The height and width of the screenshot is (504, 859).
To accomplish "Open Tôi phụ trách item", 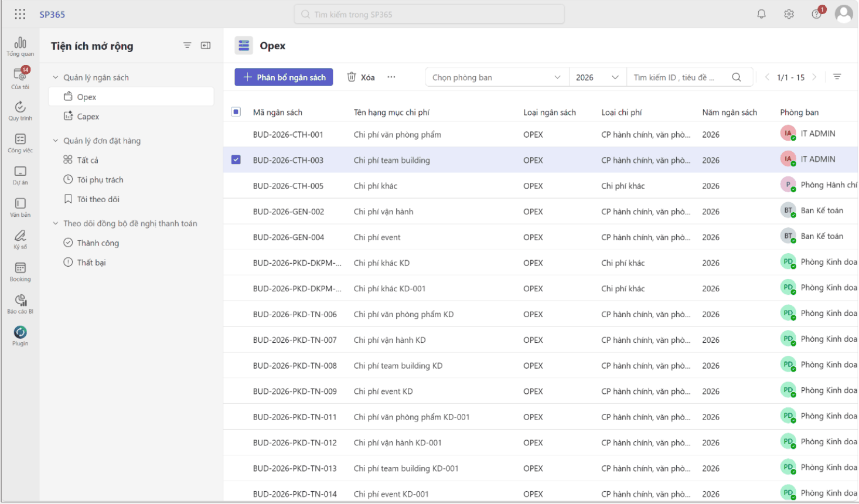I will (x=131, y=180).
